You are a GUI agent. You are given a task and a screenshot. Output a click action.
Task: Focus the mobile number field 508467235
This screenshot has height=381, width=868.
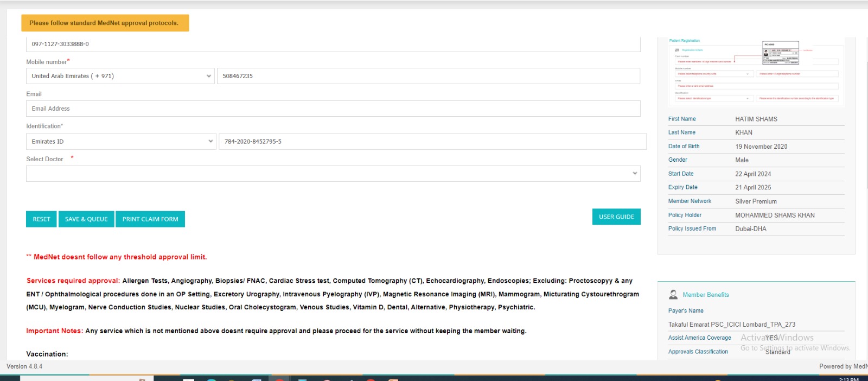(x=429, y=76)
